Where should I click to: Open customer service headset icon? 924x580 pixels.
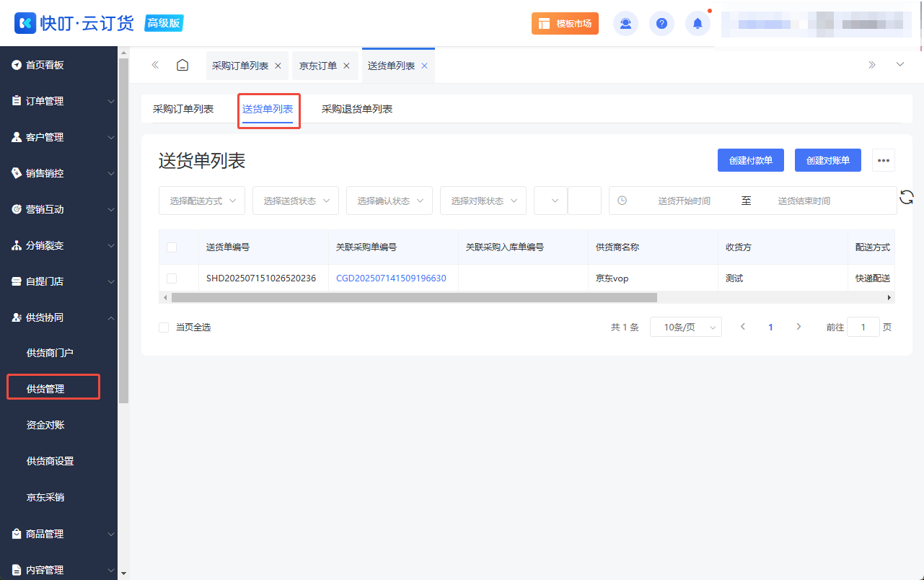click(625, 23)
